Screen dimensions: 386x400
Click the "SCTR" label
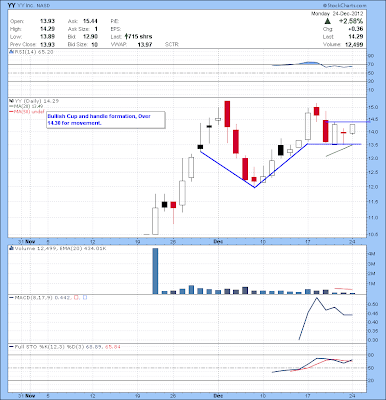pos(172,44)
